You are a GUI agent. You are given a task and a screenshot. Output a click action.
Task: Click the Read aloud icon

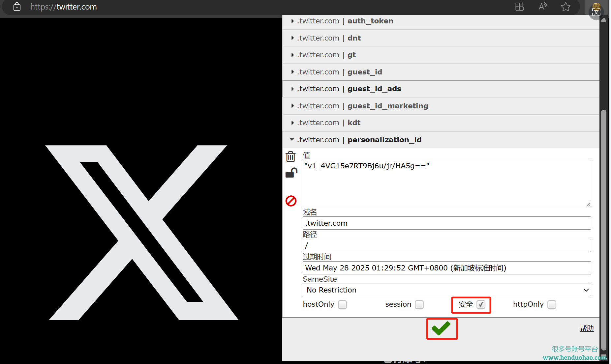(543, 7)
